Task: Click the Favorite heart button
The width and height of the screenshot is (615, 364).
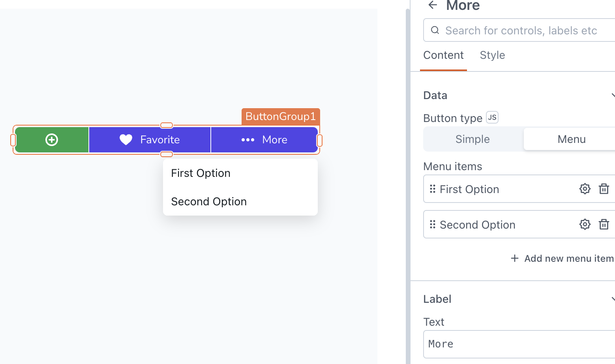Action: coord(150,140)
